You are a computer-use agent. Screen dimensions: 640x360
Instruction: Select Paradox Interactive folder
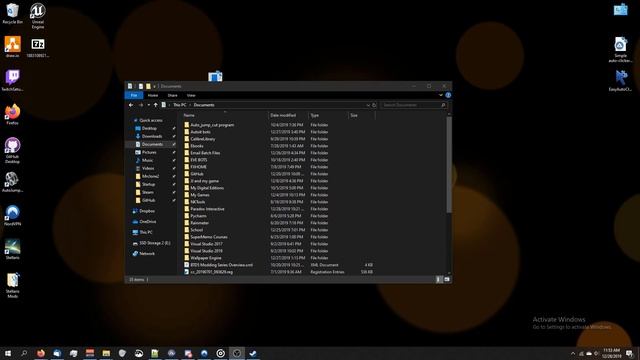click(278, 209)
